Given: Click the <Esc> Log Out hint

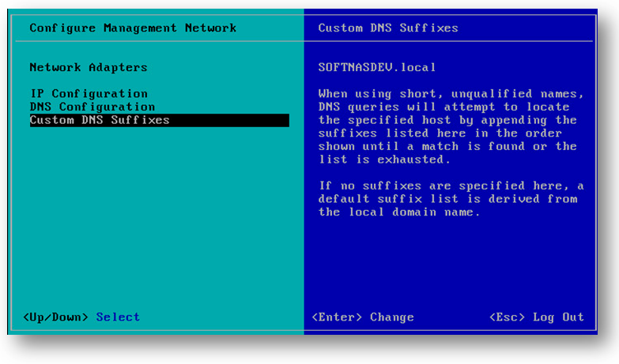Looking at the screenshot, I should tap(537, 317).
